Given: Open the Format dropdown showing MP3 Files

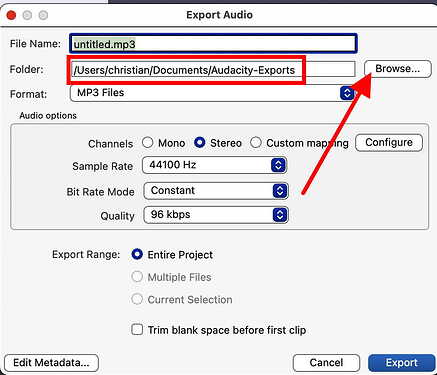Looking at the screenshot, I should pyautogui.click(x=213, y=93).
